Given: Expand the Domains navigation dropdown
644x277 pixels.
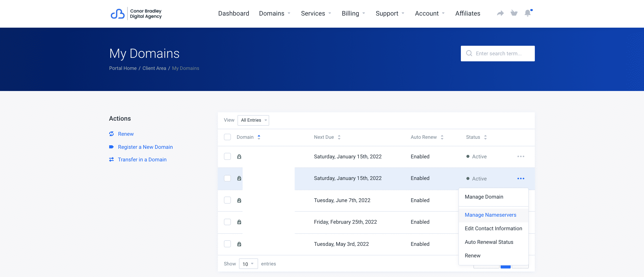Looking at the screenshot, I should [x=275, y=13].
